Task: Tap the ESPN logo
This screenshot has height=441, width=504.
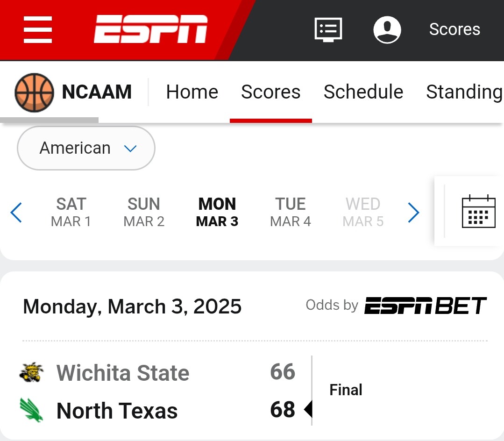Action: coord(150,29)
